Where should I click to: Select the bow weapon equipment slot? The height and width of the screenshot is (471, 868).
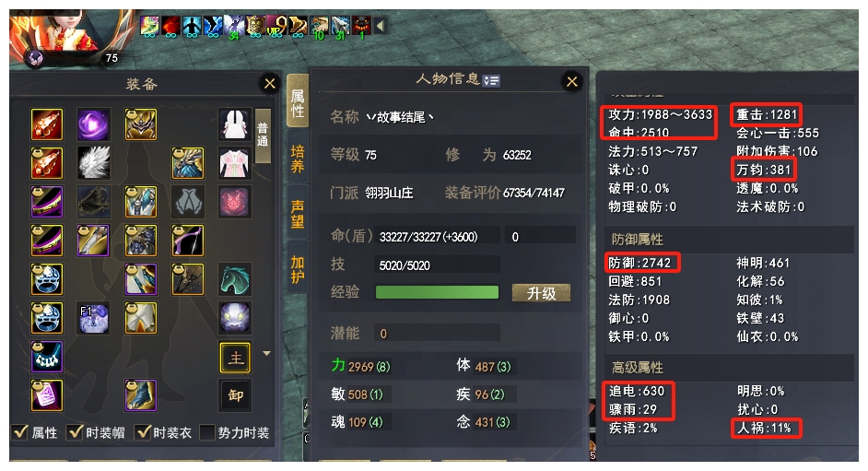(x=188, y=241)
